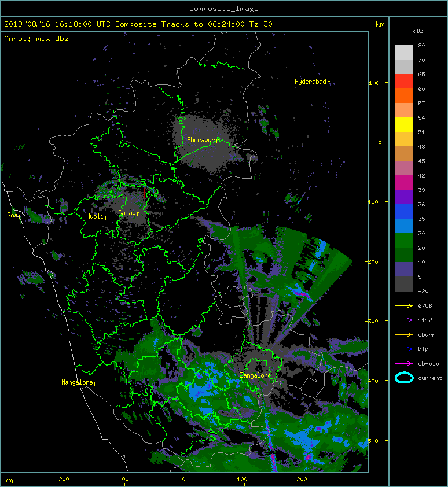This screenshot has height=487, width=448.
Task: Select the 'current' legend text
Action: 430,378
